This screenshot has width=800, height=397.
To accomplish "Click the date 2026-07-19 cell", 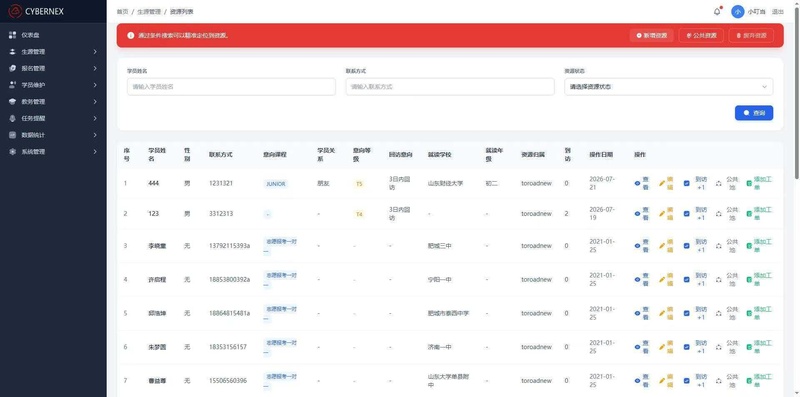I will pos(602,214).
